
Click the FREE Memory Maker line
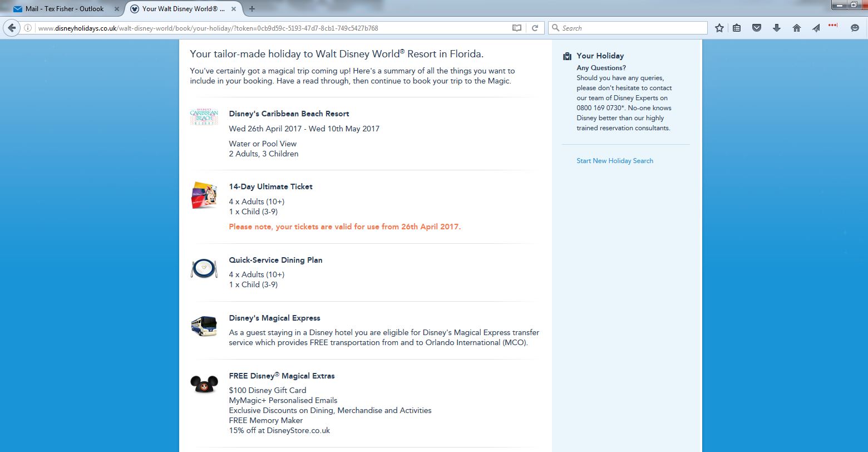tap(266, 420)
